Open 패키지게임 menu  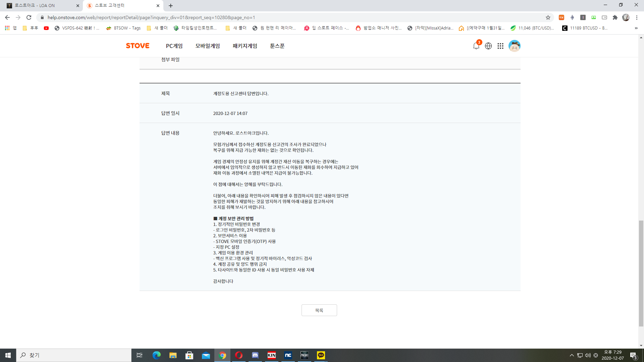[245, 46]
